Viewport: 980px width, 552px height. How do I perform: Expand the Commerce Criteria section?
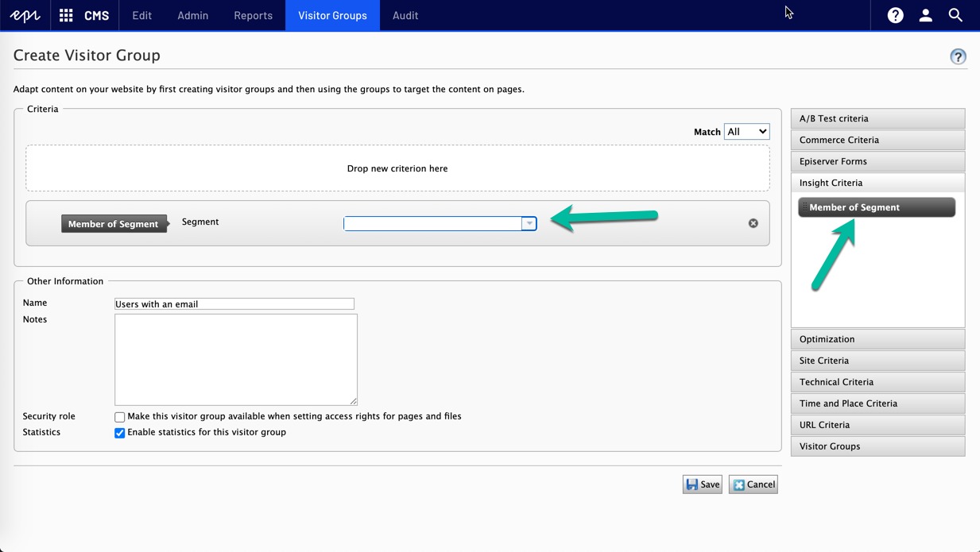click(x=877, y=140)
